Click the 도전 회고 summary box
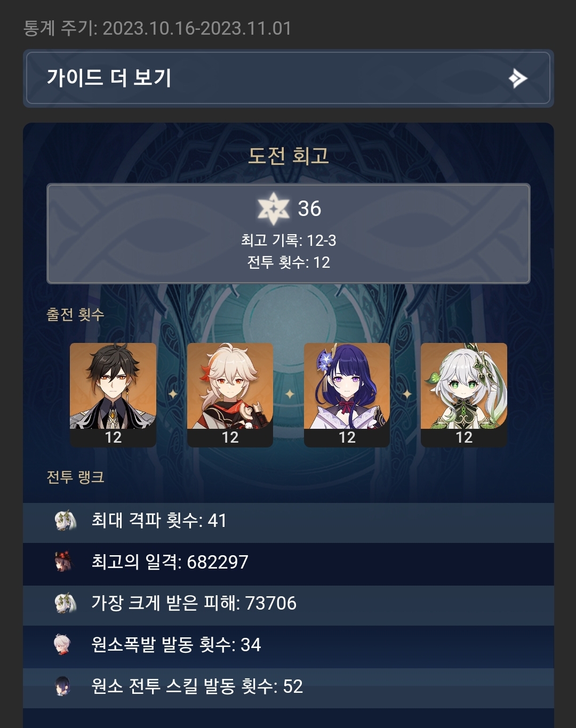Viewport: 576px width, 728px height. click(288, 234)
